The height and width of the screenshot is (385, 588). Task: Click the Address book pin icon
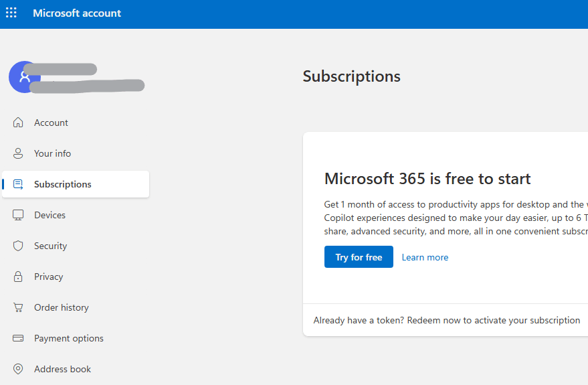point(19,369)
